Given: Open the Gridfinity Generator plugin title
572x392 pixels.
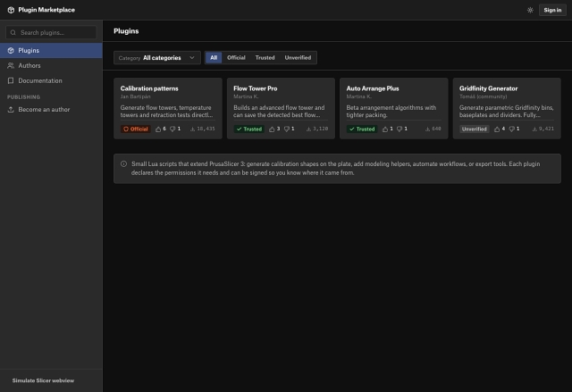Looking at the screenshot, I should click(x=488, y=88).
